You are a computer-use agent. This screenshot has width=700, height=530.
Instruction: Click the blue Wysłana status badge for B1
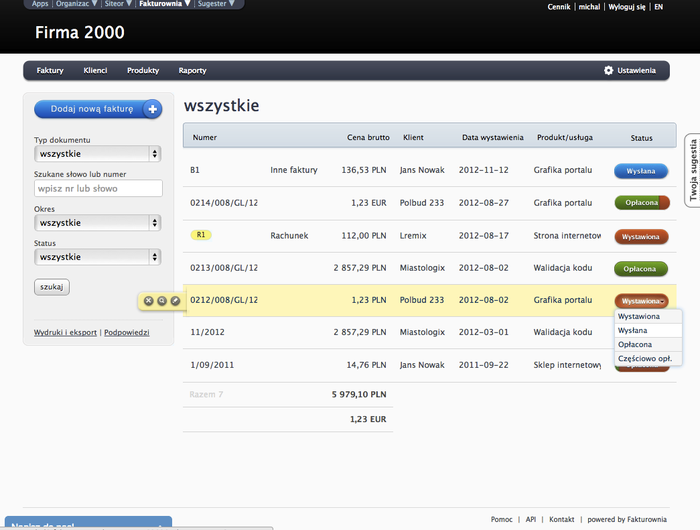click(640, 171)
